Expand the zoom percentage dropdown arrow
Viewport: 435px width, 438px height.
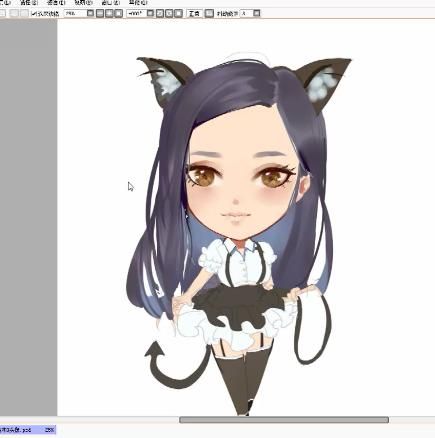point(90,13)
